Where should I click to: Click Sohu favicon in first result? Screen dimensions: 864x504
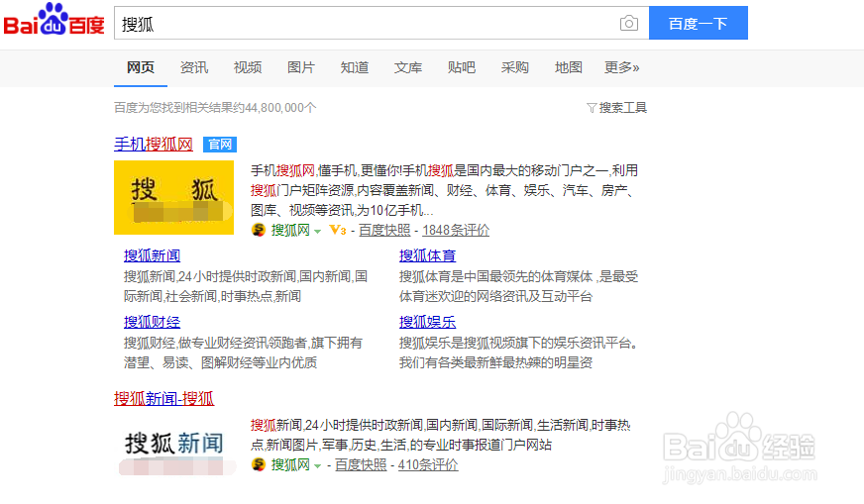click(259, 231)
